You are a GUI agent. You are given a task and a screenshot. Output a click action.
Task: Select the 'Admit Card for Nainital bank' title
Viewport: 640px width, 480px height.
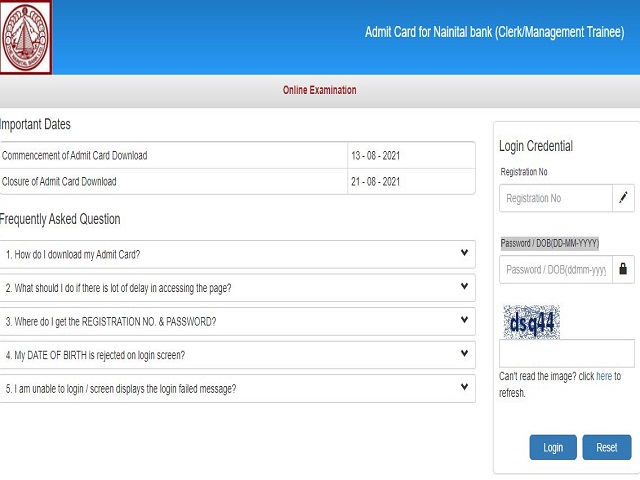tap(494, 32)
